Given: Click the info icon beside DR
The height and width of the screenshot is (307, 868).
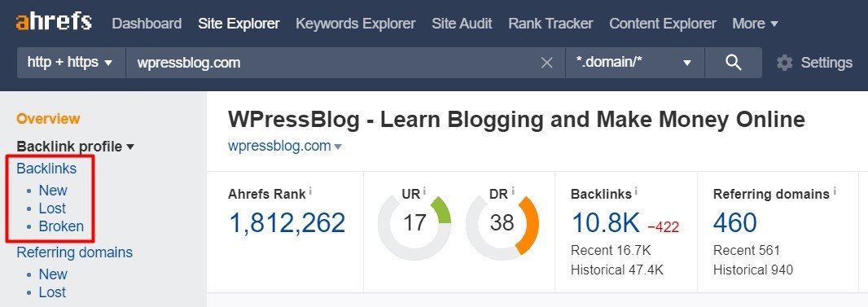Looking at the screenshot, I should point(513,191).
